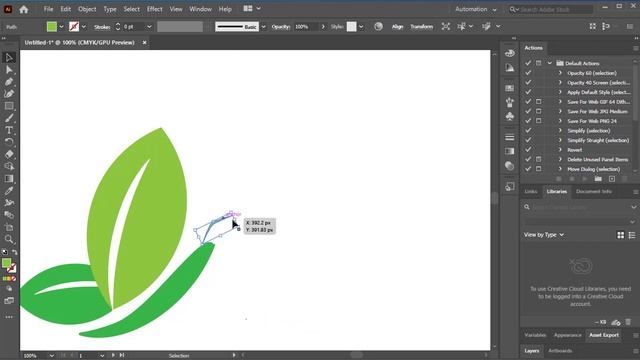The width and height of the screenshot is (640, 360).
Task: Select the Selection tool arrow
Action: click(9, 58)
